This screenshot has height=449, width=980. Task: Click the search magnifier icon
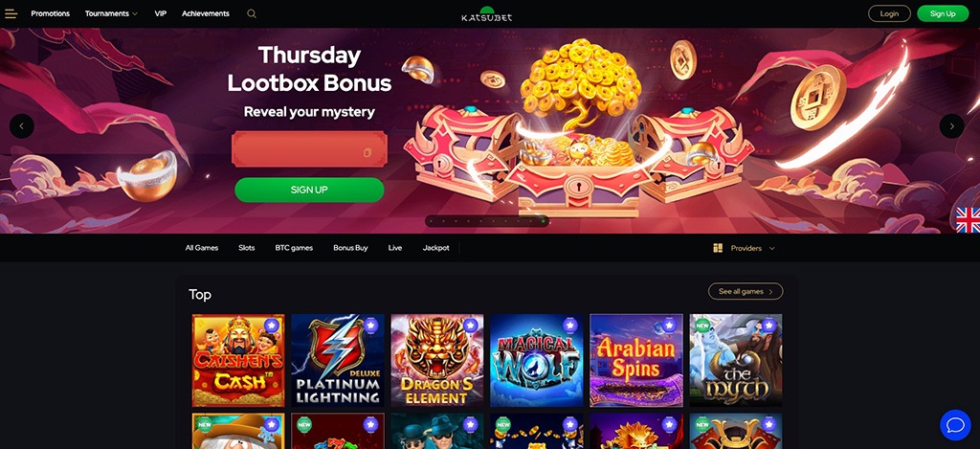(x=252, y=13)
